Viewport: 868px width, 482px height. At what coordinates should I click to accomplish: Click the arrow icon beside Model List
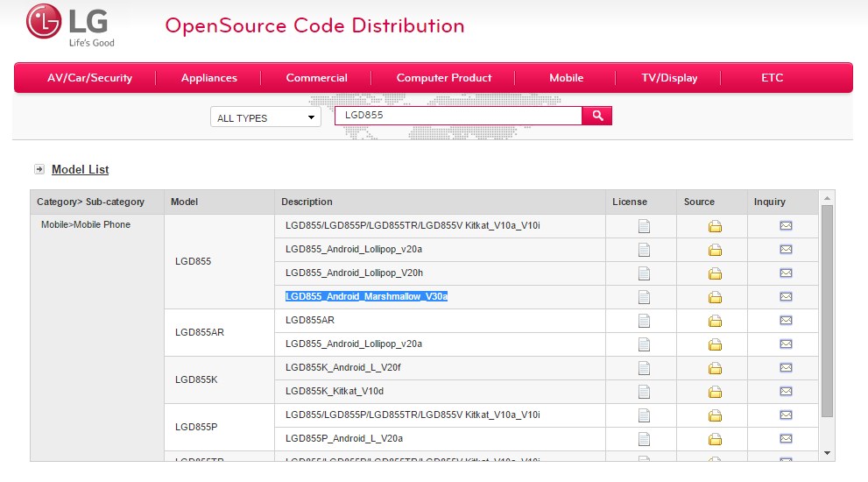tap(39, 169)
